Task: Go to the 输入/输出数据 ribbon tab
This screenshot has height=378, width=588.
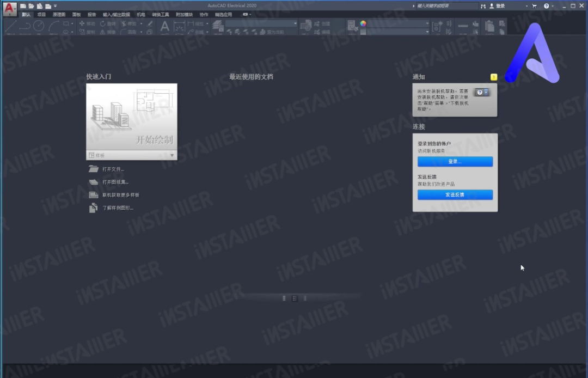Action: (x=117, y=15)
